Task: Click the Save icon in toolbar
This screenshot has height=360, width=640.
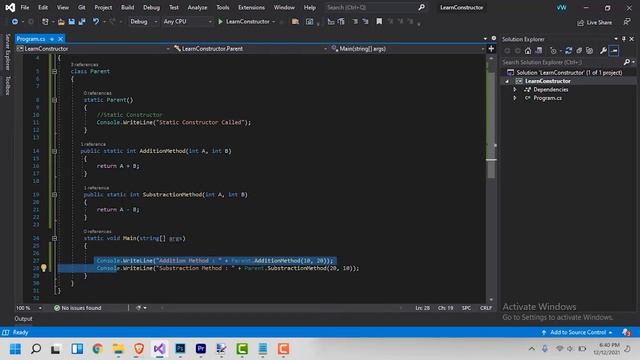Action: 71,22
